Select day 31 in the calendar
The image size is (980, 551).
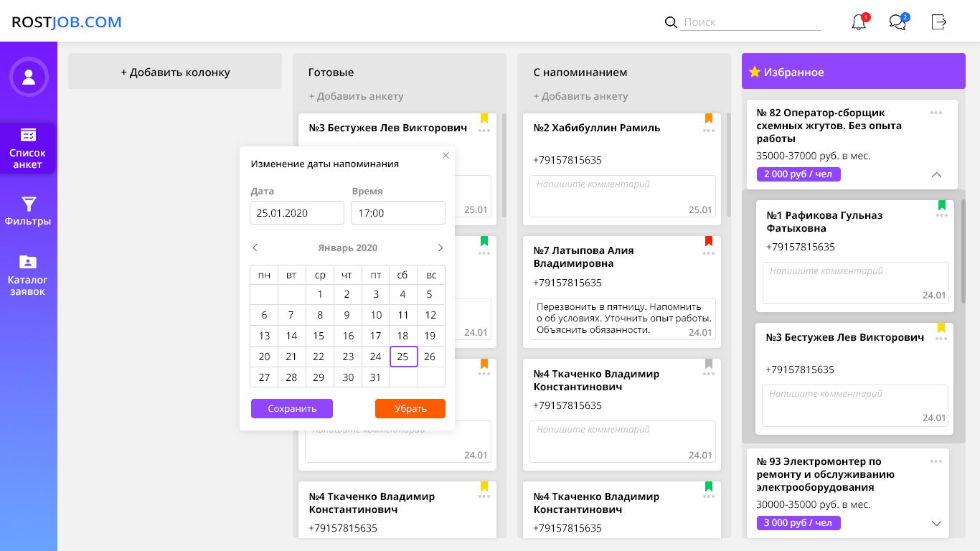pos(375,377)
